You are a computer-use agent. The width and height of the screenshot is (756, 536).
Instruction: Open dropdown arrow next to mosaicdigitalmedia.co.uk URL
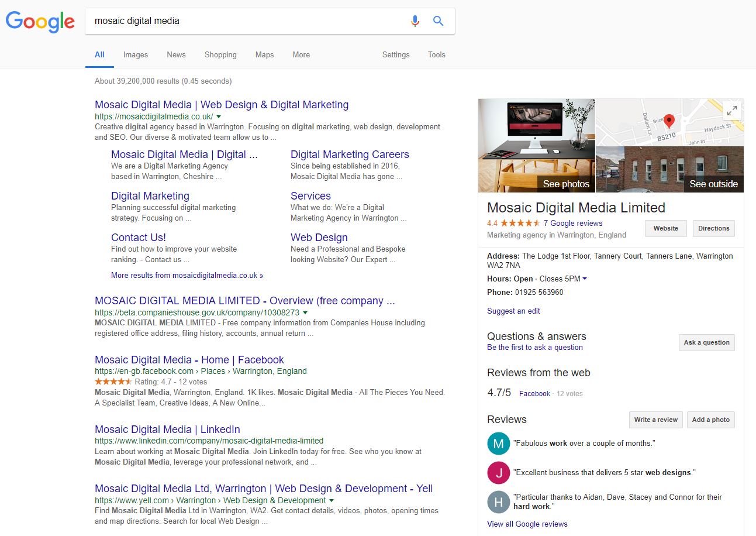pos(219,117)
